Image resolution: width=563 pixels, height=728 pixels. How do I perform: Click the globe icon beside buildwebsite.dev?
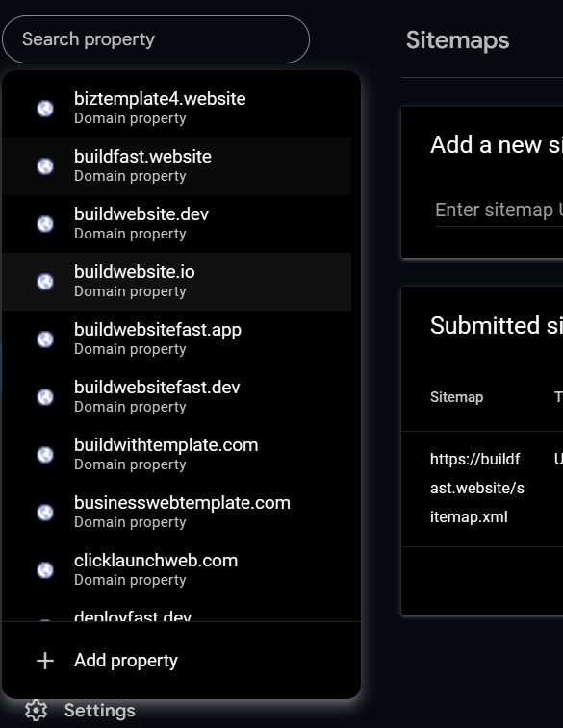45,224
